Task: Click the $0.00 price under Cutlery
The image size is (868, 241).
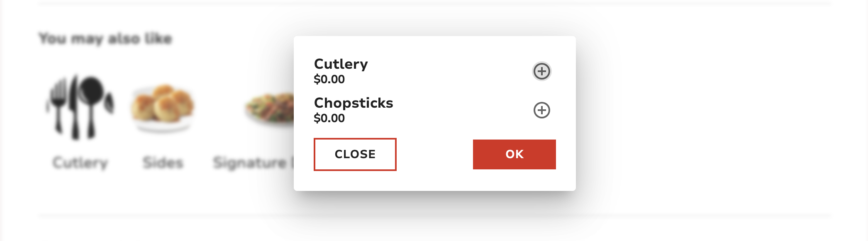Action: (x=329, y=79)
